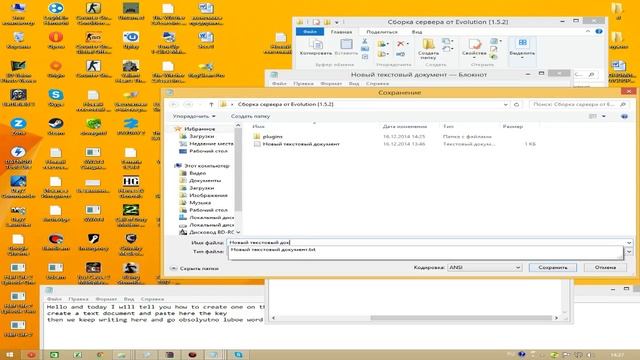Click the rename icon in the Explorer ribbon
The height and width of the screenshot is (360, 640).
pos(400,54)
